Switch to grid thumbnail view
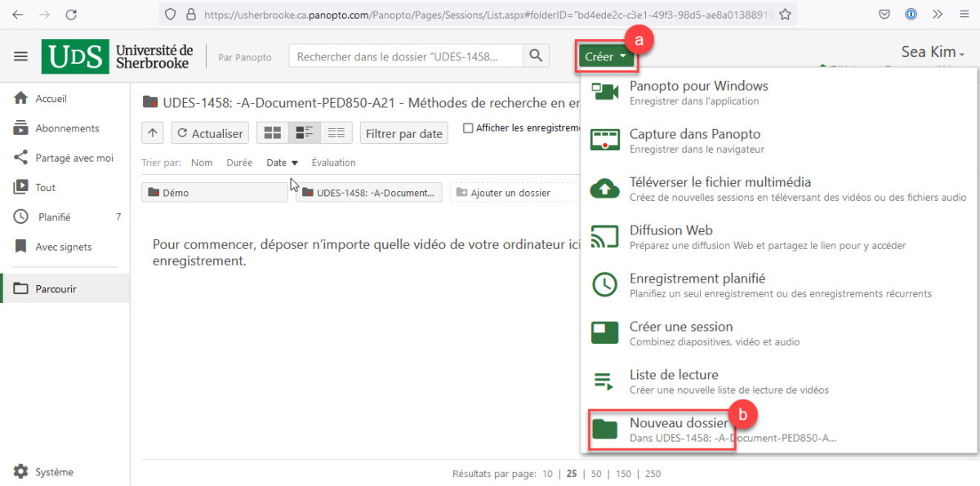Image resolution: width=980 pixels, height=486 pixels. point(273,133)
